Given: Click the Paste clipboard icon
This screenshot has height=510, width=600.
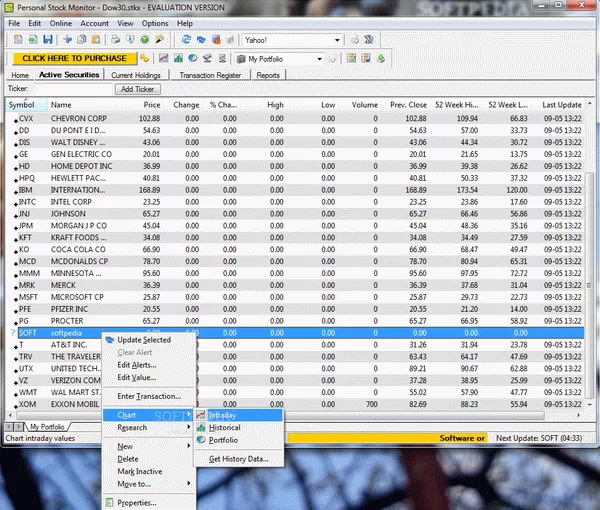Looking at the screenshot, I should click(96, 39).
